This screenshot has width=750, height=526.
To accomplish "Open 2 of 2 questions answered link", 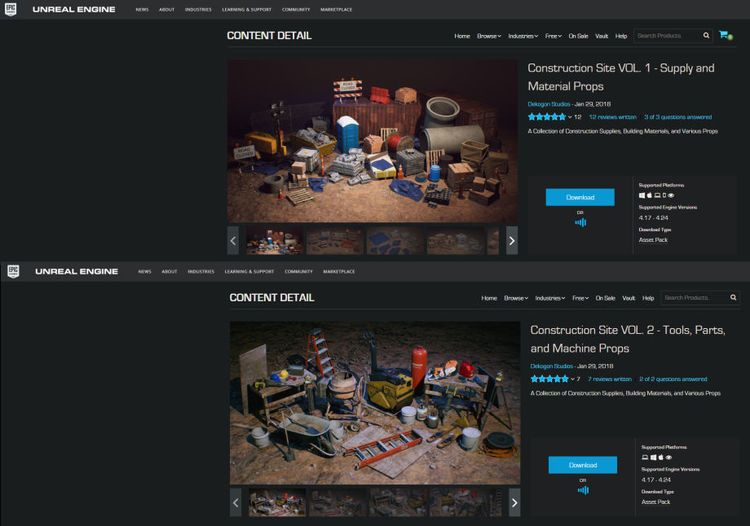I will coord(673,379).
